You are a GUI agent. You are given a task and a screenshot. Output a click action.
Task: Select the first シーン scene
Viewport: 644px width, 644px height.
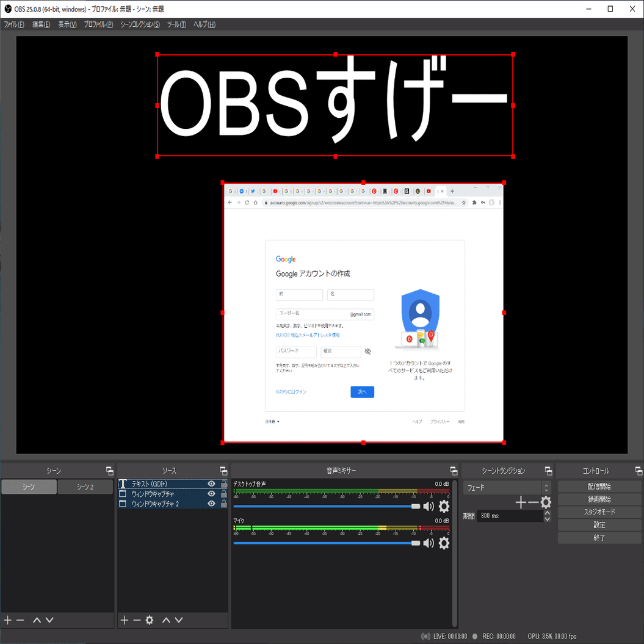(x=29, y=487)
